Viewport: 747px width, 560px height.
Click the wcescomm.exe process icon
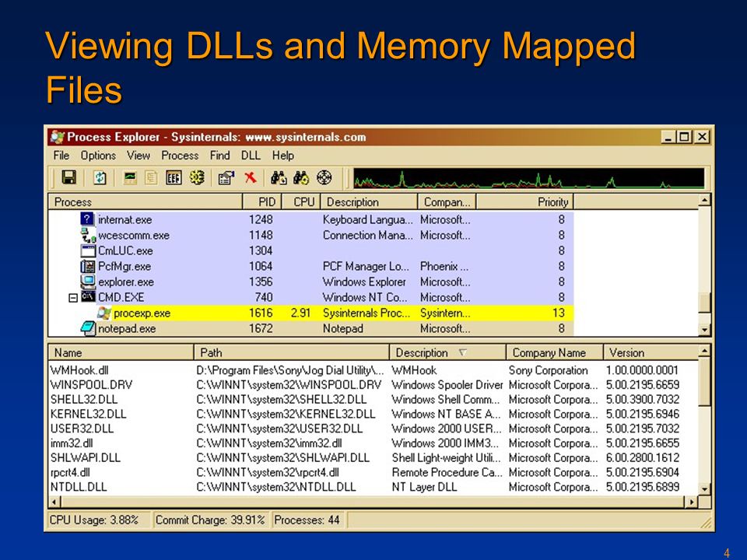[x=88, y=235]
